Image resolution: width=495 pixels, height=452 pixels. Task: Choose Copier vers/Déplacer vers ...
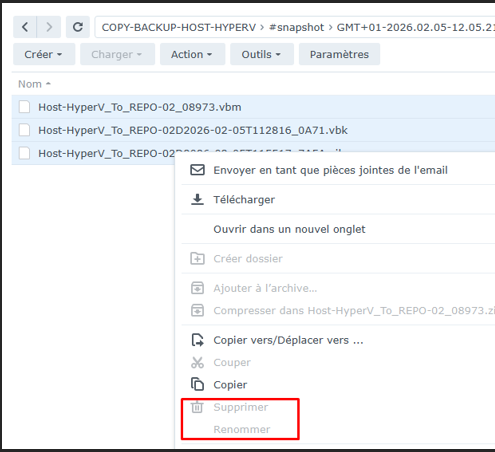pos(288,340)
